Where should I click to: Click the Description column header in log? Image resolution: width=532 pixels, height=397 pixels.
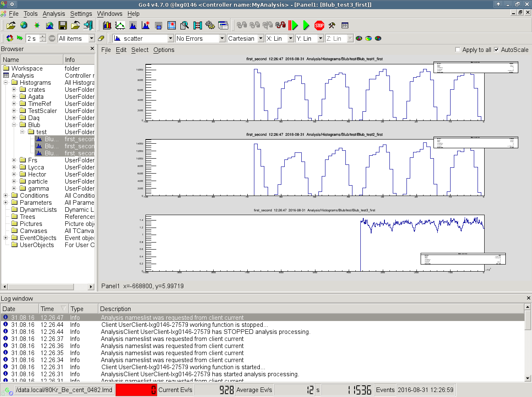pyautogui.click(x=116, y=309)
